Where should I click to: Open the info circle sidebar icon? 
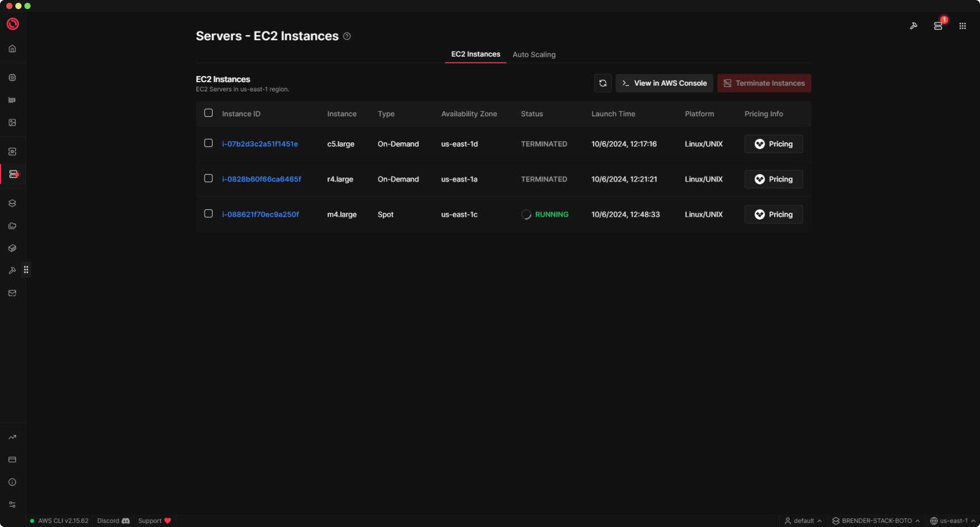12,482
